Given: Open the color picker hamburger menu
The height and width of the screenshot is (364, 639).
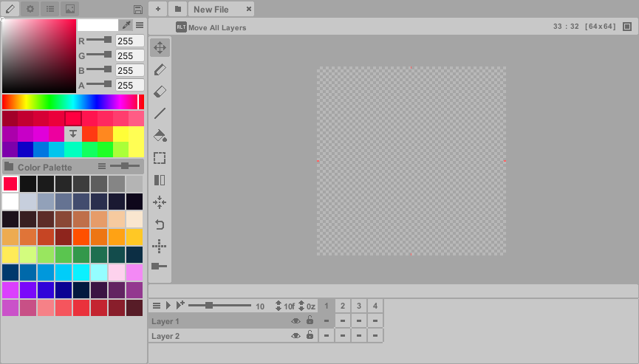Looking at the screenshot, I should pos(140,25).
